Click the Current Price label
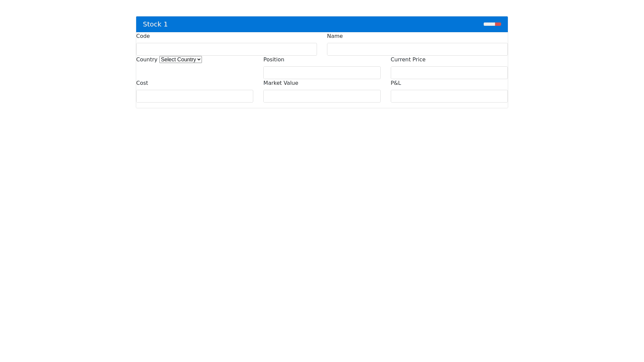The width and height of the screenshot is (644, 362). 408,60
